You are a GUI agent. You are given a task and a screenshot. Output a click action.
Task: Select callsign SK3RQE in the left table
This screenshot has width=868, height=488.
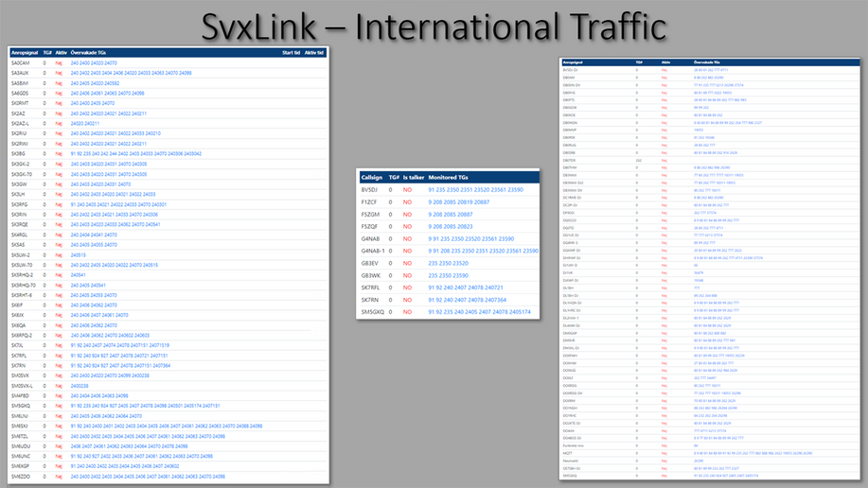click(19, 225)
